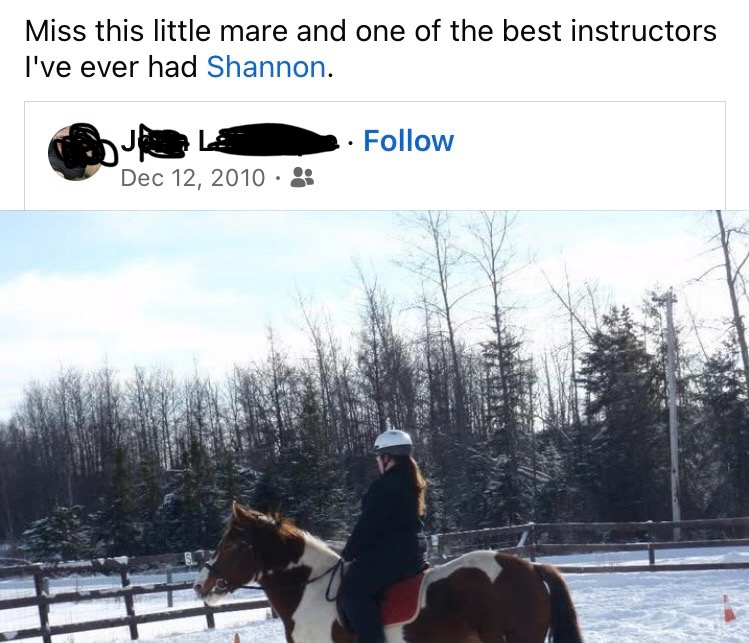
Task: Click the friends audience icon
Action: pos(302,177)
